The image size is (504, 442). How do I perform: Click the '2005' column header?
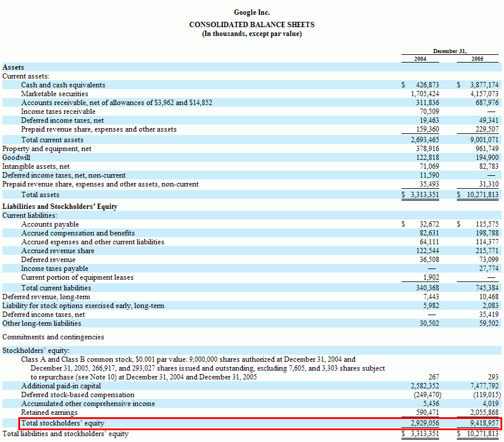coord(477,59)
